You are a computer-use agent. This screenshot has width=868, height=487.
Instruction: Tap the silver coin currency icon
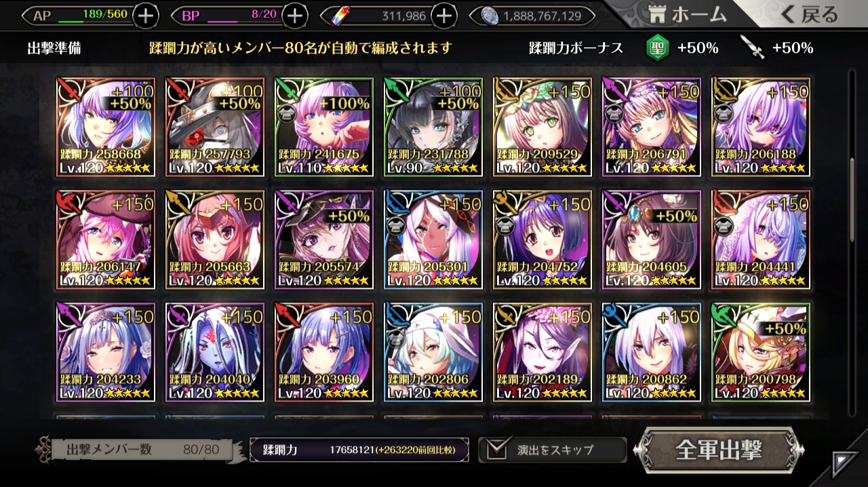490,16
